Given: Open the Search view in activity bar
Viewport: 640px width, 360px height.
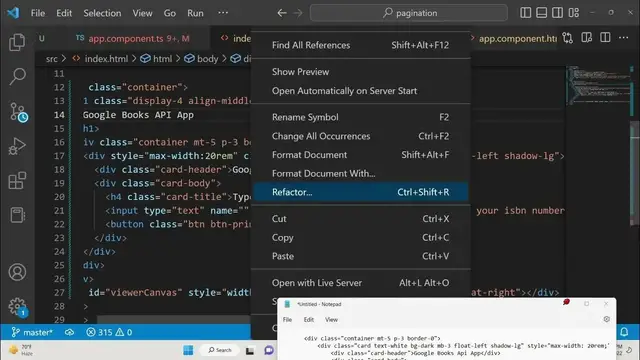Looking at the screenshot, I should tap(17, 76).
